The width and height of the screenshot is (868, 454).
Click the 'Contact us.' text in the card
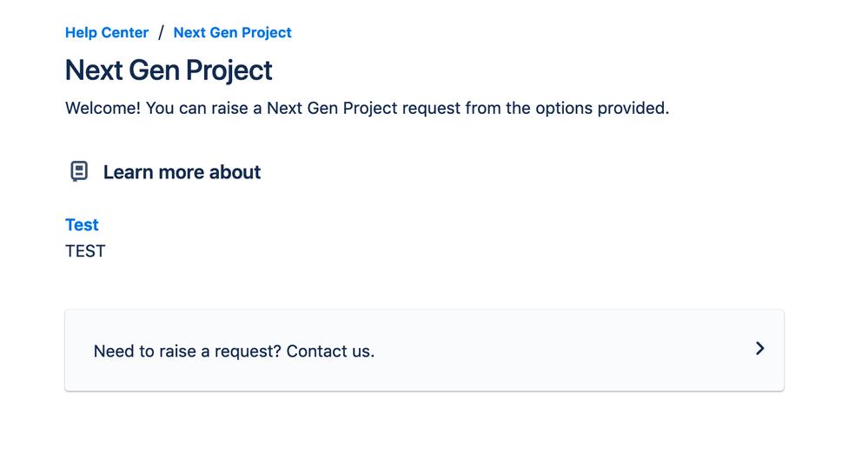coord(330,352)
